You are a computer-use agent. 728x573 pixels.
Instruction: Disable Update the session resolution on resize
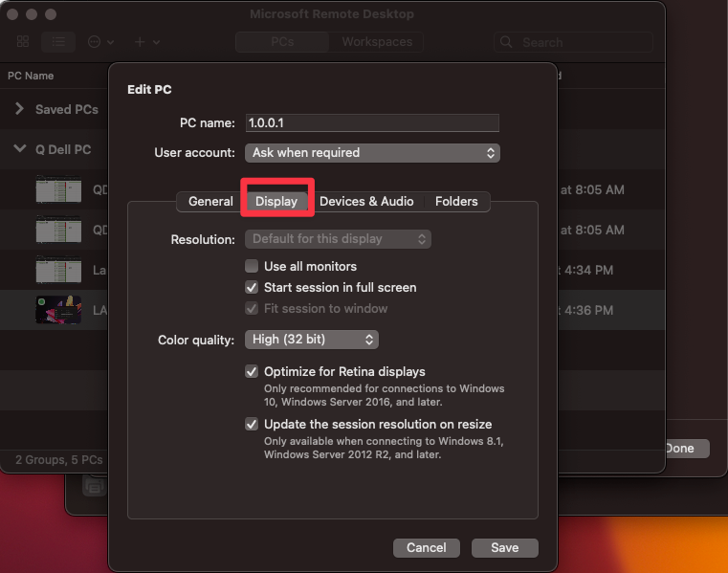(x=252, y=424)
